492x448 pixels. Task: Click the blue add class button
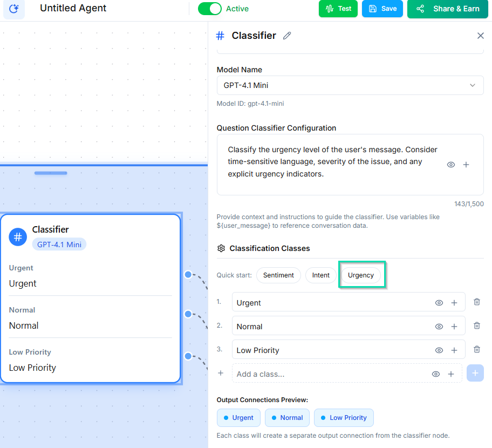coord(475,373)
